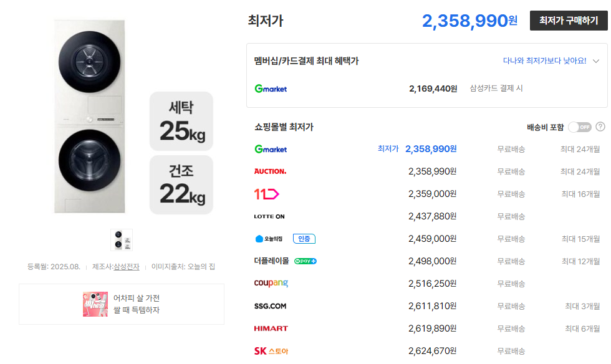Click the 11st store logo

pos(266,194)
